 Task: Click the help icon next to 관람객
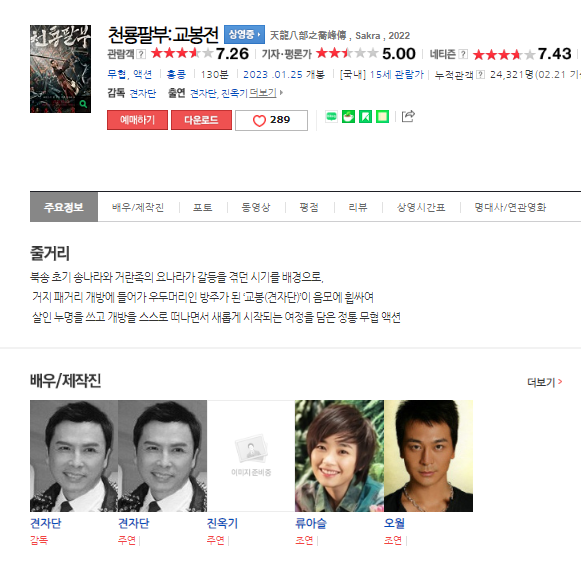tap(141, 54)
